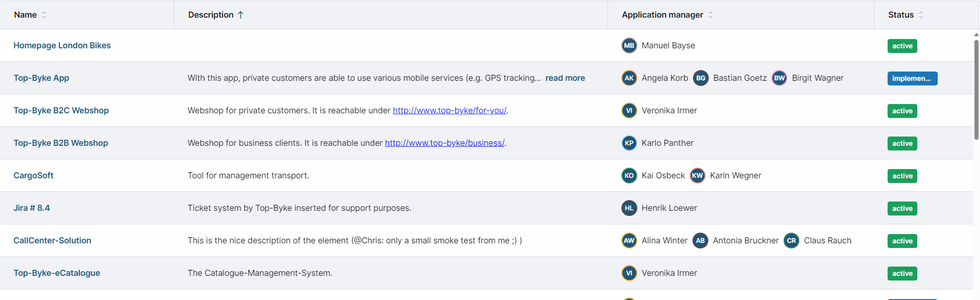Click Karin Wegner's KW avatar
Screen dimensions: 980x300
tap(697, 176)
